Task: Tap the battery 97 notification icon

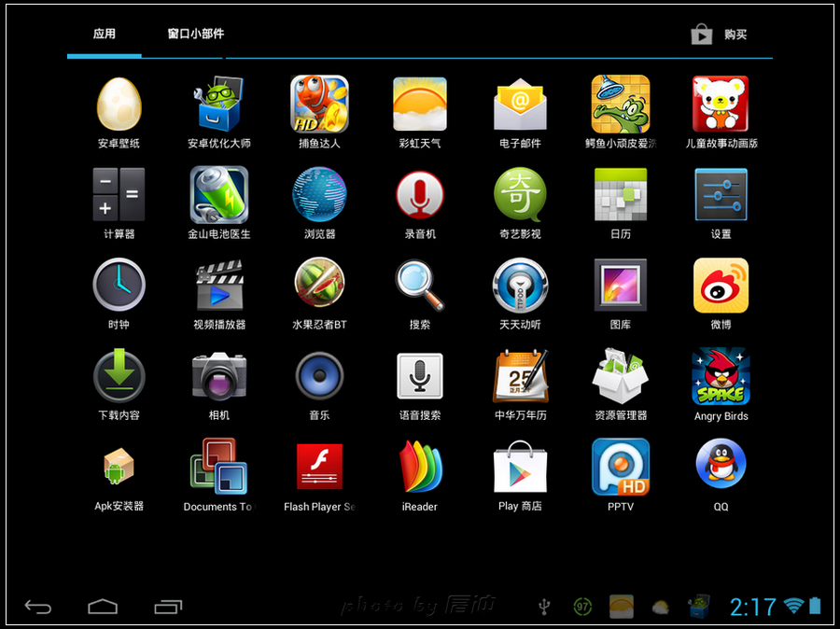Action: coord(582,607)
